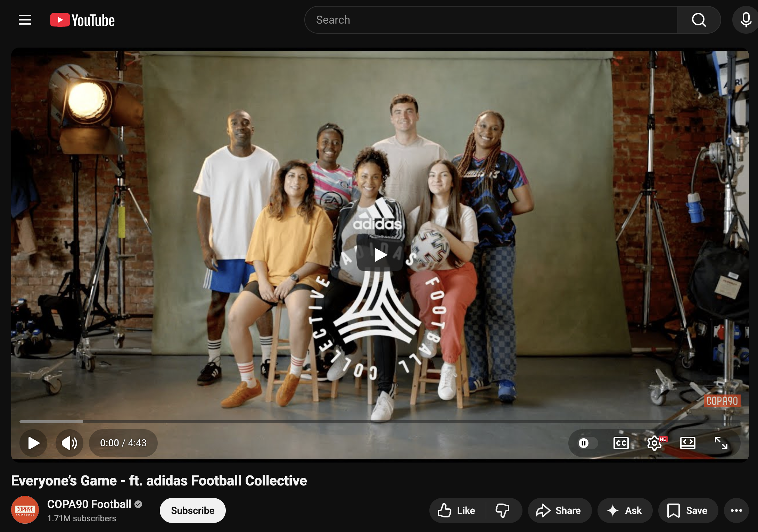Enter fullscreen mode
Screen dimensions: 758x532
click(720, 443)
